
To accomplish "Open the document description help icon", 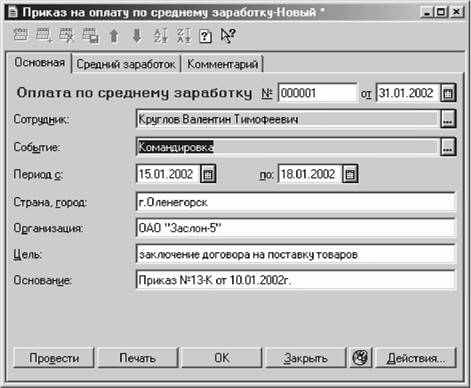I will point(205,36).
